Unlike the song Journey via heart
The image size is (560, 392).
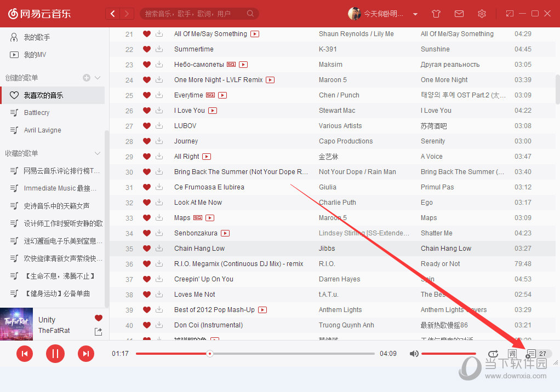(x=146, y=141)
